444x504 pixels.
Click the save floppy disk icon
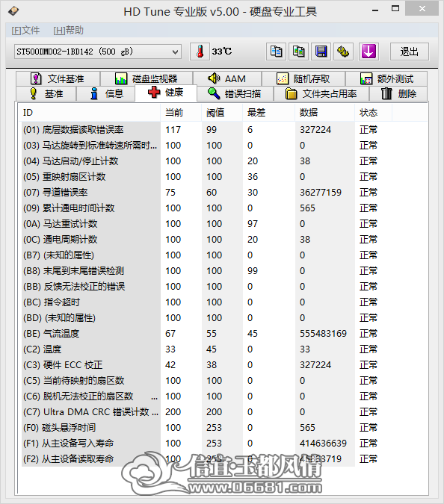(x=321, y=52)
